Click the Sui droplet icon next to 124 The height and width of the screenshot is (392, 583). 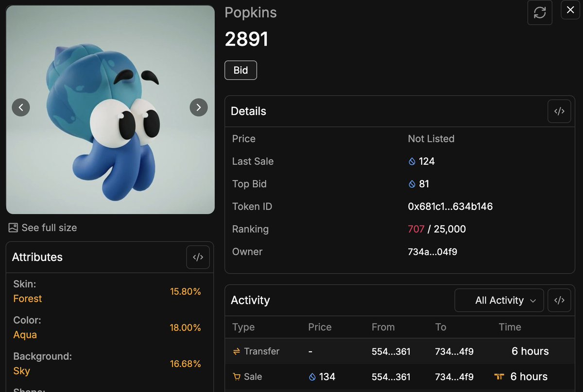click(x=412, y=162)
